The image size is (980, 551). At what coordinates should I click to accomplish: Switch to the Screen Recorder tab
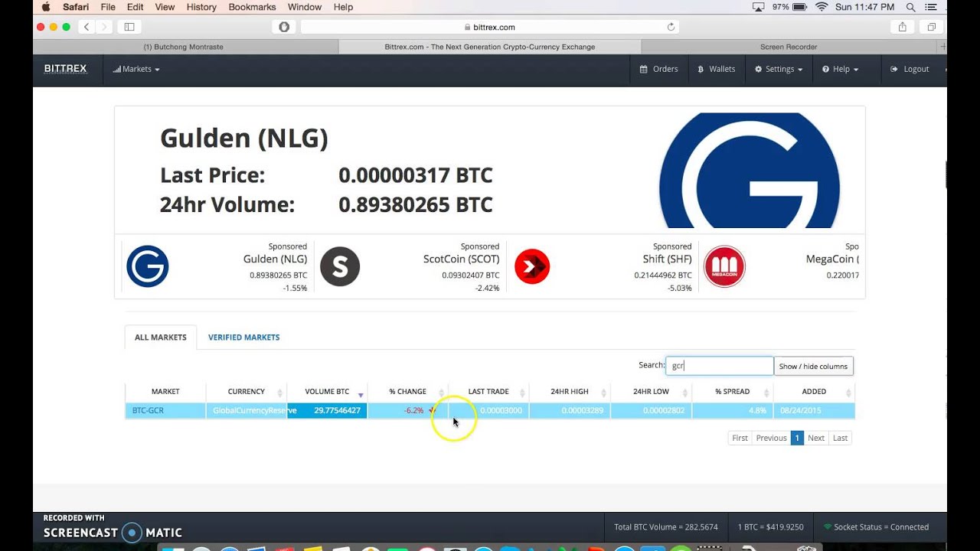[x=789, y=47]
